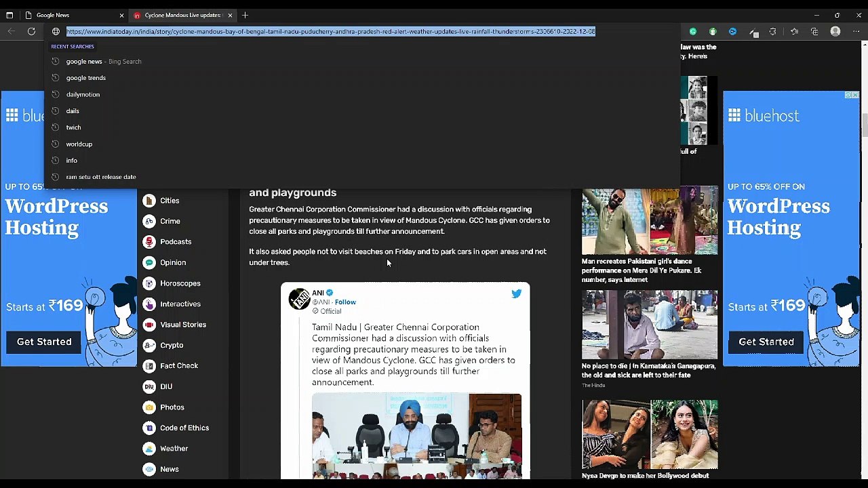Go back to the previous page
The image size is (868, 488).
(x=12, y=31)
